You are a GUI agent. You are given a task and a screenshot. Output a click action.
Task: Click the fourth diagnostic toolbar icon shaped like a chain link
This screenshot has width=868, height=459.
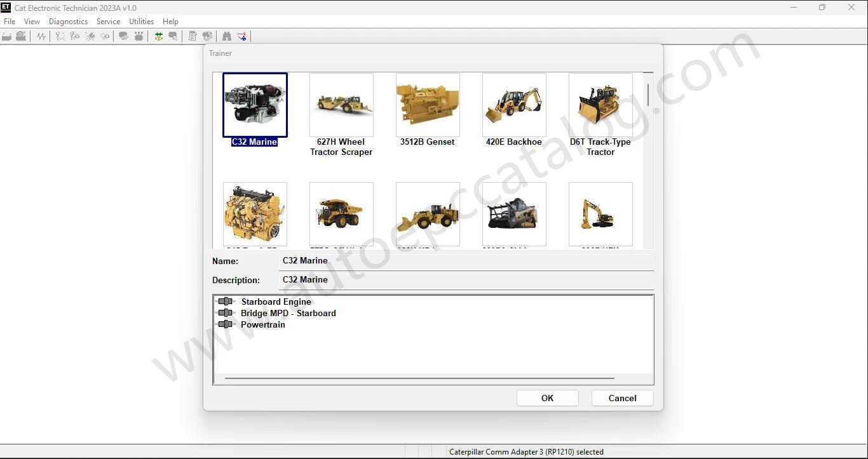105,36
